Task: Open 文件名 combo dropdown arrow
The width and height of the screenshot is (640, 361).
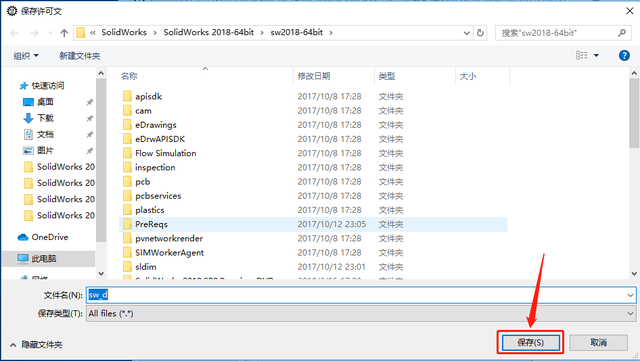Action: coord(630,295)
